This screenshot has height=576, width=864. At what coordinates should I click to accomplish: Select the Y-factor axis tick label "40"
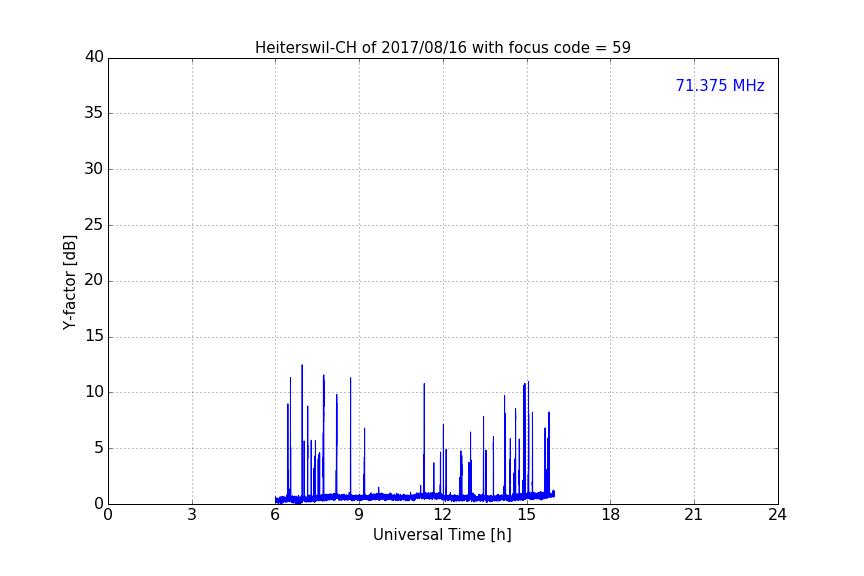[94, 57]
